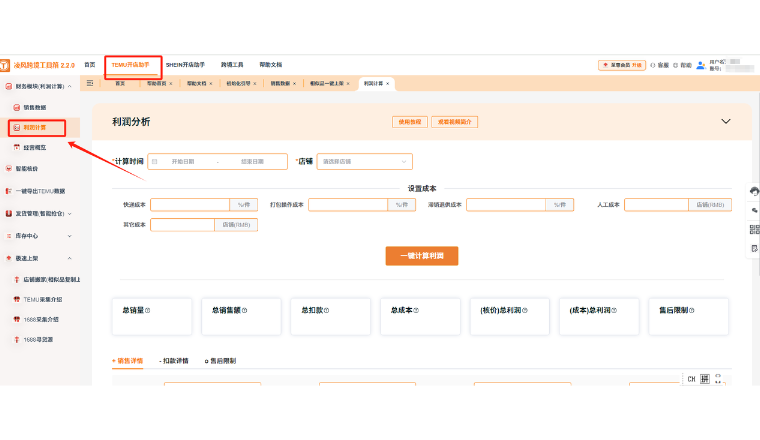Click the help icon beside 总成本
The height and width of the screenshot is (440, 760).
click(418, 310)
